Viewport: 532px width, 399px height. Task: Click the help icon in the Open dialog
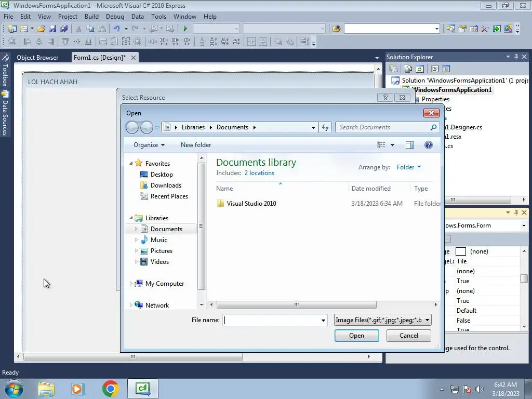coord(429,145)
